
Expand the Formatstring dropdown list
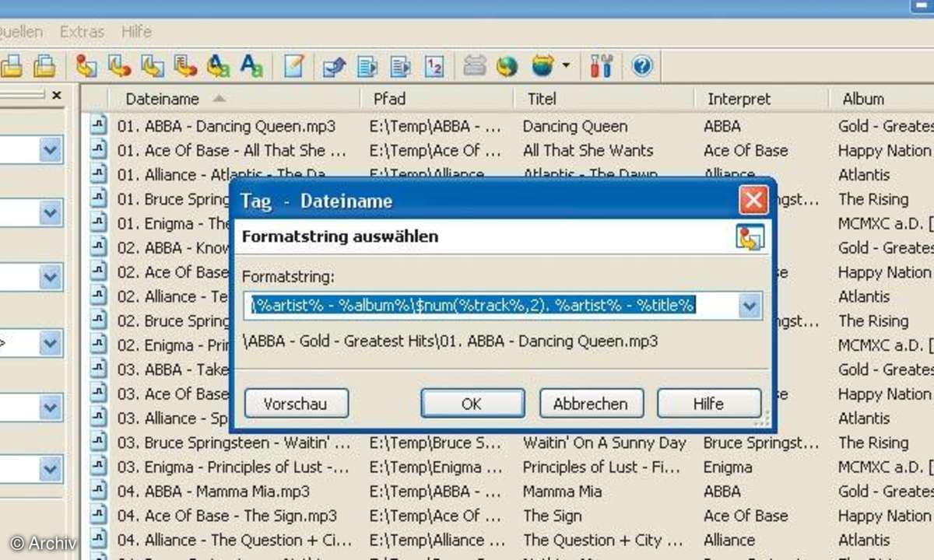coord(749,306)
